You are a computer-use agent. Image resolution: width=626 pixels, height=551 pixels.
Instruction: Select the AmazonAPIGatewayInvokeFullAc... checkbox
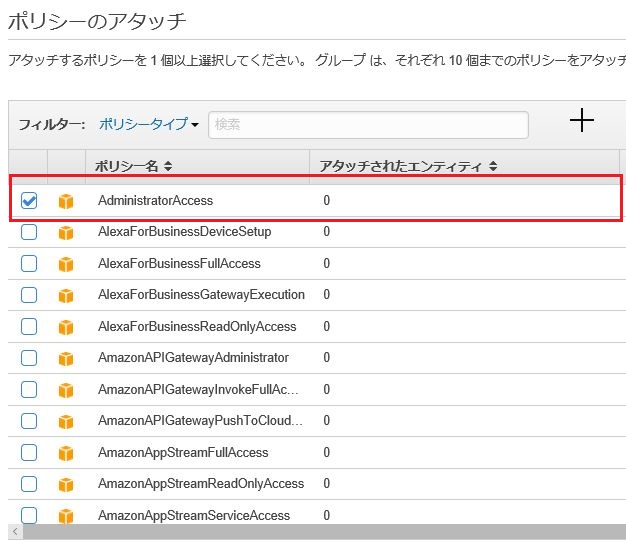point(29,389)
